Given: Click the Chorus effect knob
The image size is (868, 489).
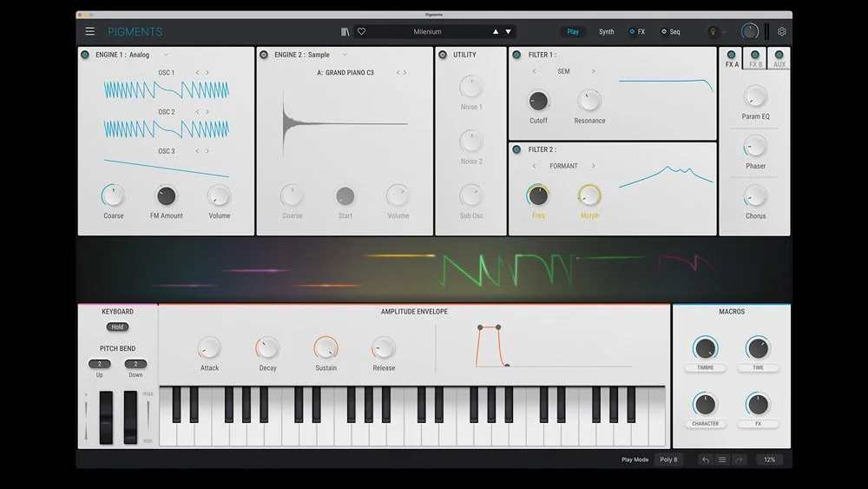Looking at the screenshot, I should click(x=755, y=196).
